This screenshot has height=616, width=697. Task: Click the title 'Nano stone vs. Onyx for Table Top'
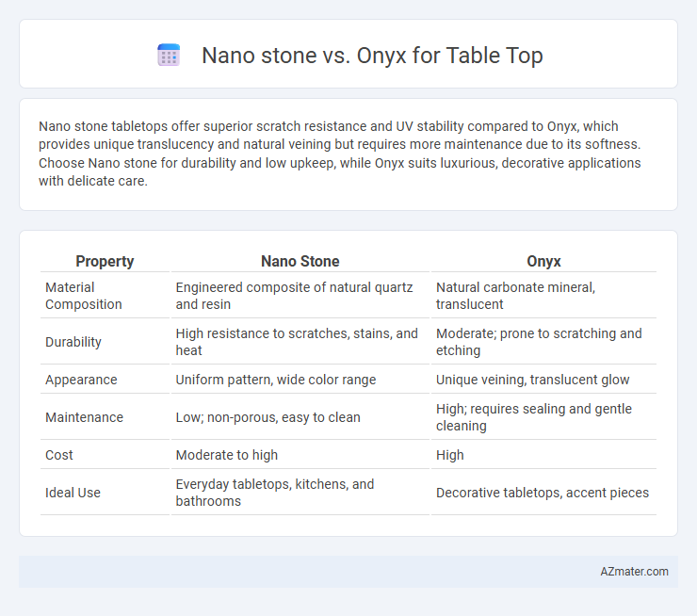point(372,56)
